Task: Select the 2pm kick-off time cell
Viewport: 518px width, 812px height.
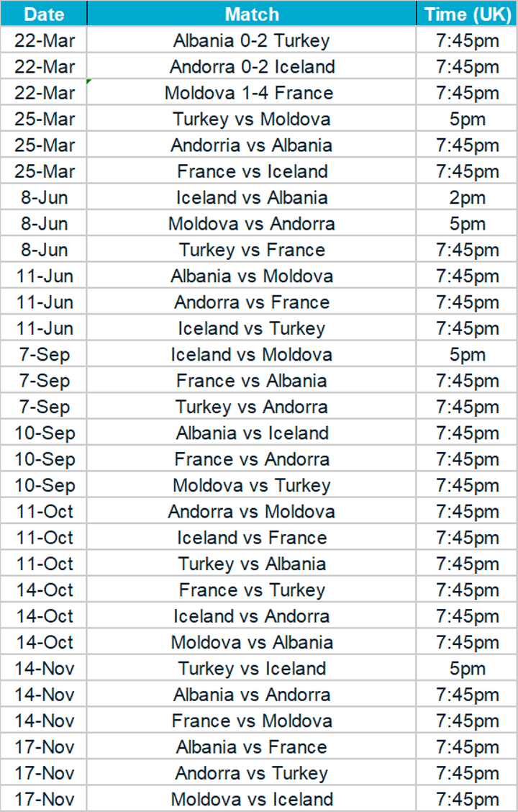Action: (x=467, y=198)
